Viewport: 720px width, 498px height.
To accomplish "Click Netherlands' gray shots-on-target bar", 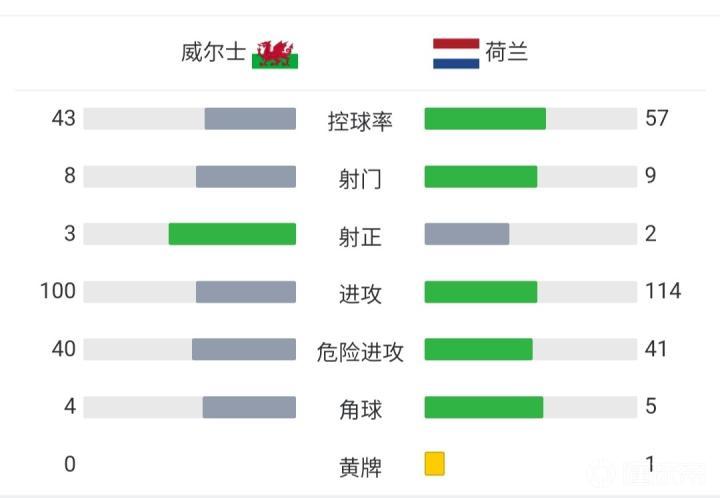I will (x=467, y=234).
